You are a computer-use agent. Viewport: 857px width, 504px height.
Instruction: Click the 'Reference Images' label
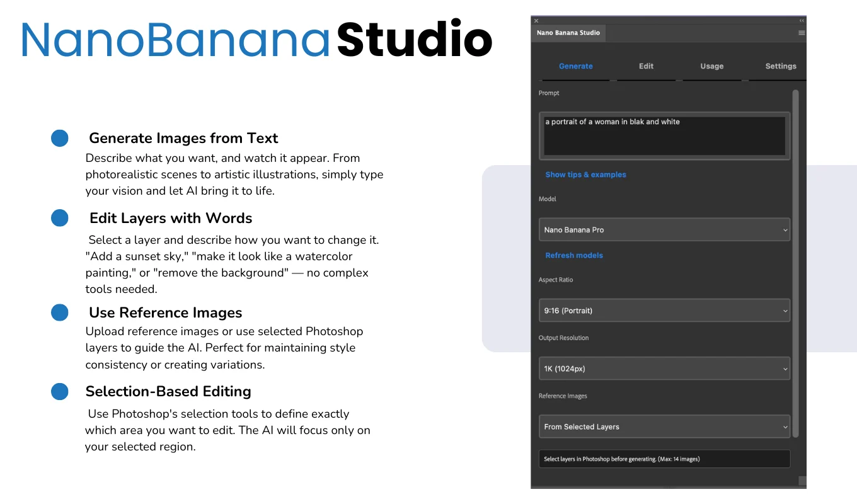[x=563, y=396]
